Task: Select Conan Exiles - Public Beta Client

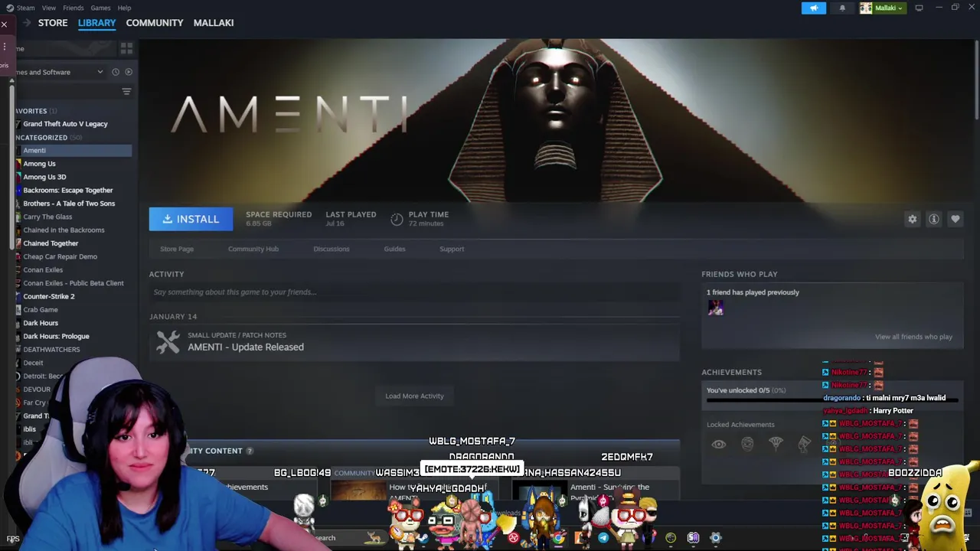Action: (x=73, y=283)
